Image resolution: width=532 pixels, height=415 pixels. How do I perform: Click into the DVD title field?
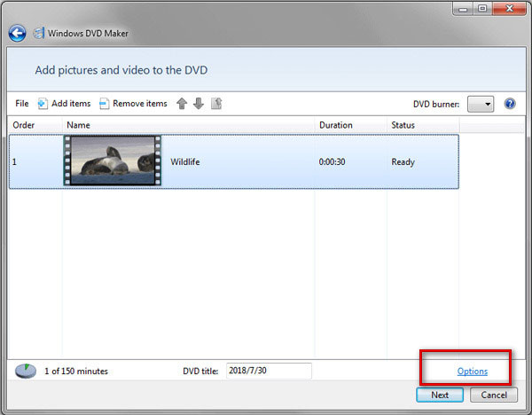pyautogui.click(x=269, y=371)
